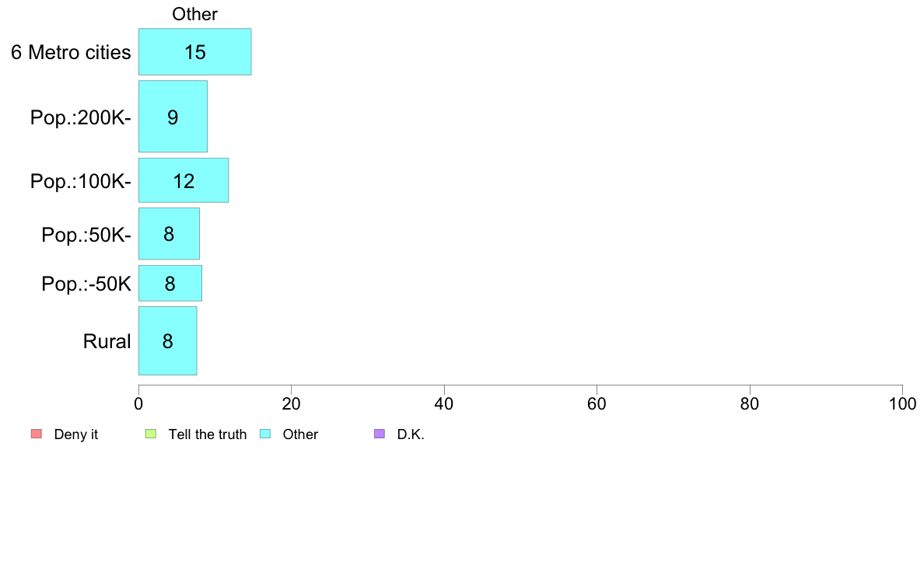Click the Pop.:200K- category label
The width and height of the screenshot is (924, 572).
coord(81,117)
